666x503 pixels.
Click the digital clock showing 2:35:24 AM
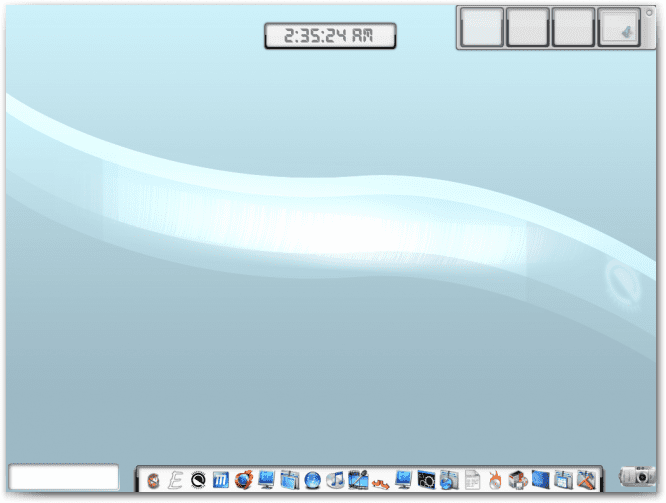tap(330, 36)
